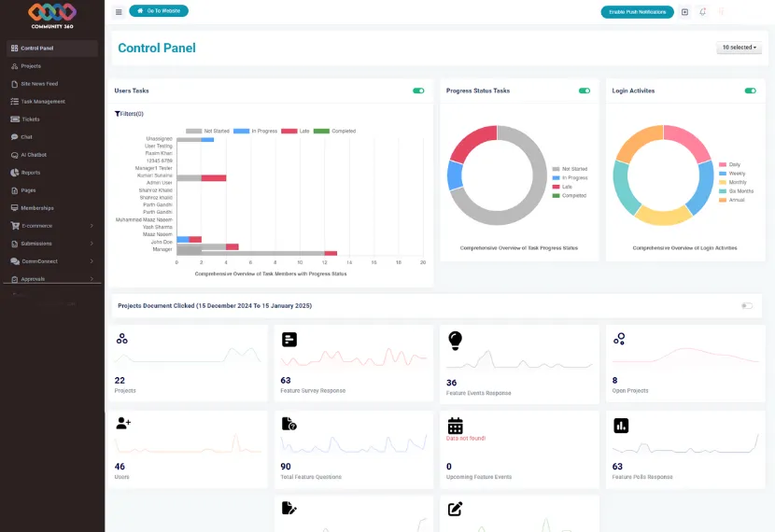Image resolution: width=775 pixels, height=532 pixels.
Task: Open the '10 selected' dropdown
Action: click(739, 48)
